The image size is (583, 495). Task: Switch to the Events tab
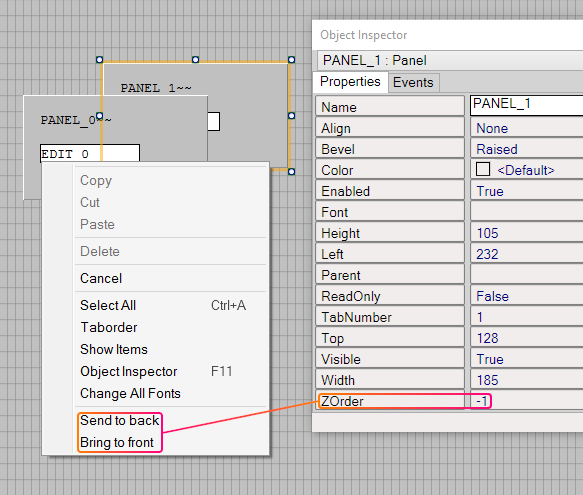pyautogui.click(x=413, y=82)
